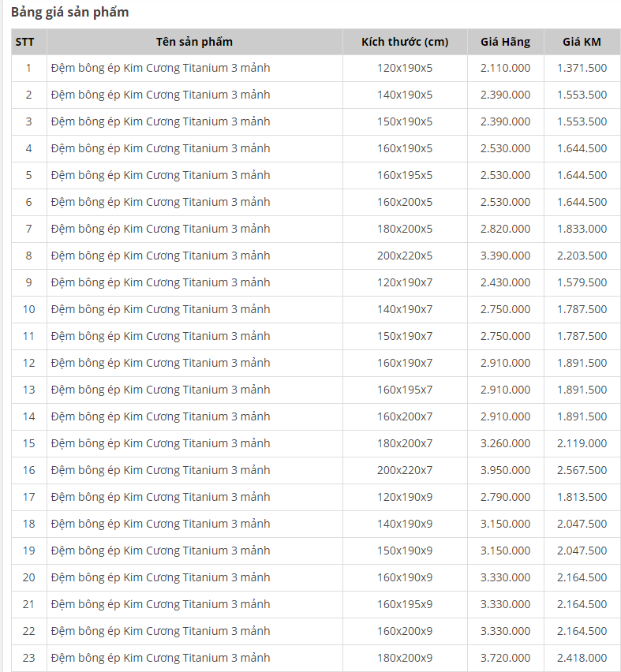Click the 'Tên sản phẩm' column header
The image size is (621, 672).
tap(194, 42)
